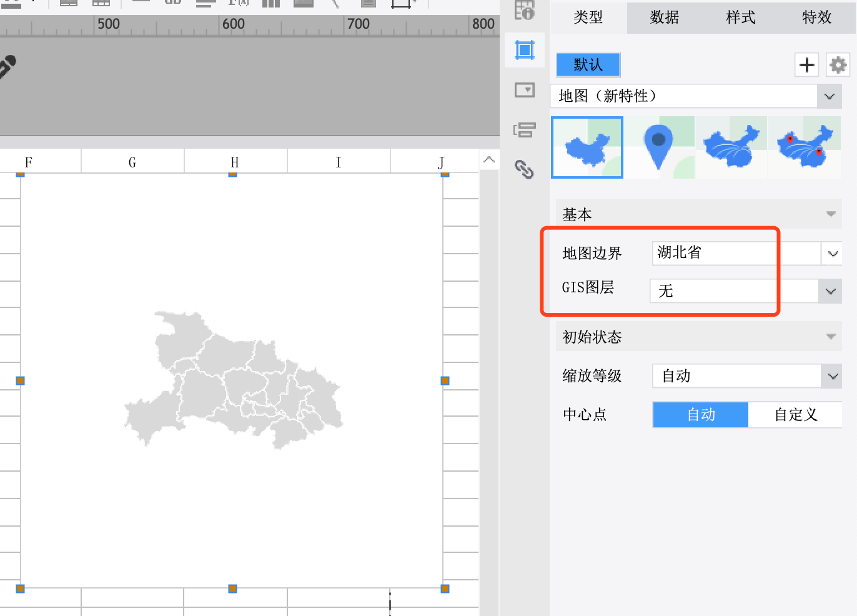Collapse the 初始状态 section

tap(698, 337)
